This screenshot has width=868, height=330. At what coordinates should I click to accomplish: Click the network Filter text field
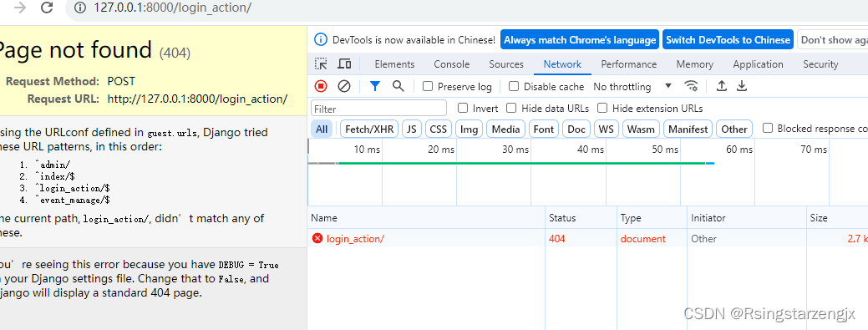click(x=379, y=109)
